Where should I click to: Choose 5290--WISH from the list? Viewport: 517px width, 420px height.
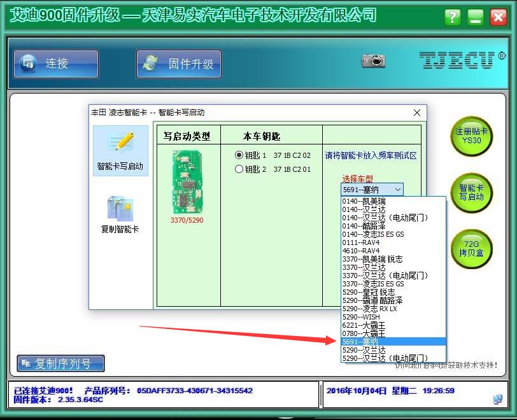[393, 317]
